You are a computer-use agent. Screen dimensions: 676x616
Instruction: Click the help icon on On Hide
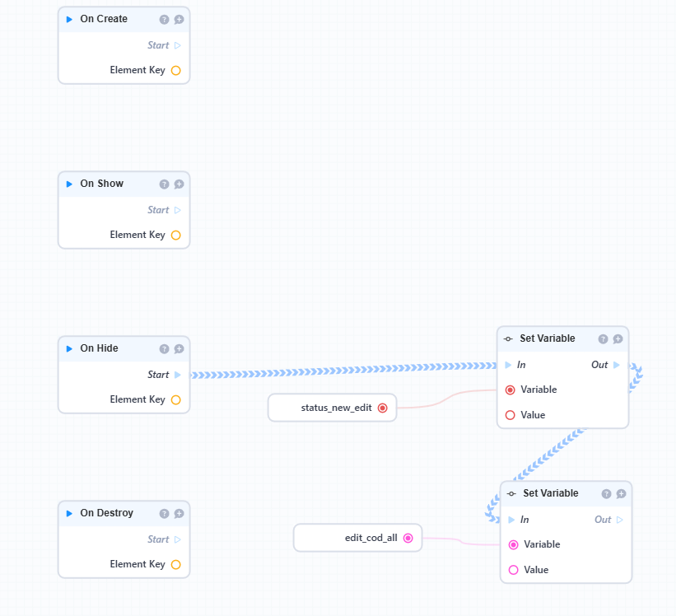point(164,349)
